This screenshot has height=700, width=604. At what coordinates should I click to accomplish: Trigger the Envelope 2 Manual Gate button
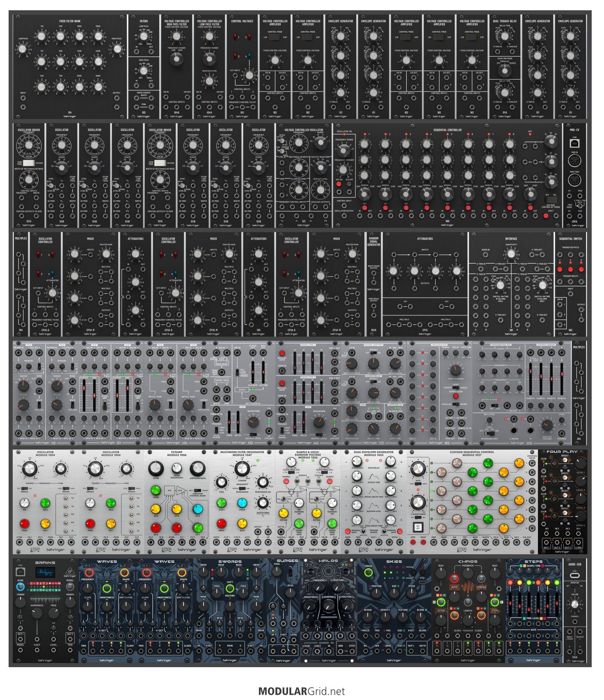[282, 382]
